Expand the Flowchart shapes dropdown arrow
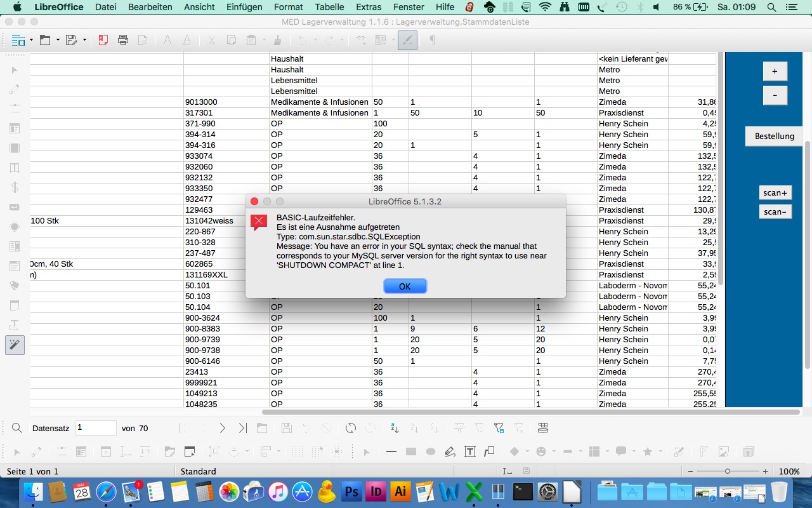Viewport: 812px width, 508px height. point(607,451)
